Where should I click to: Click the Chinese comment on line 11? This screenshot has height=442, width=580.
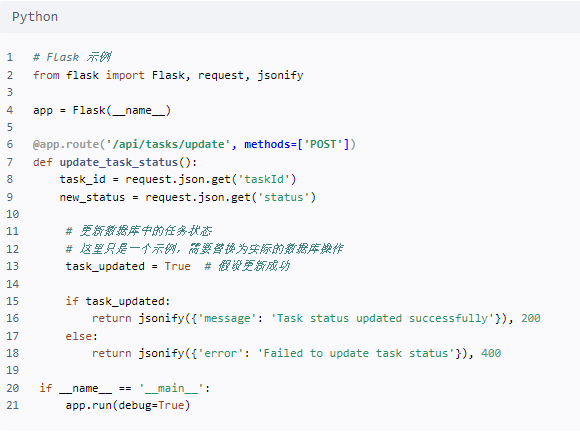139,231
